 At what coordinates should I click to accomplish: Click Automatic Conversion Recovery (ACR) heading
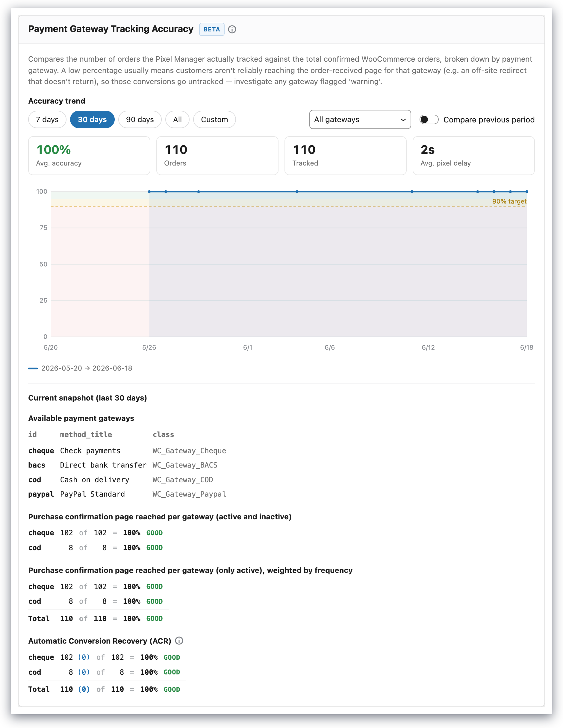click(x=100, y=641)
